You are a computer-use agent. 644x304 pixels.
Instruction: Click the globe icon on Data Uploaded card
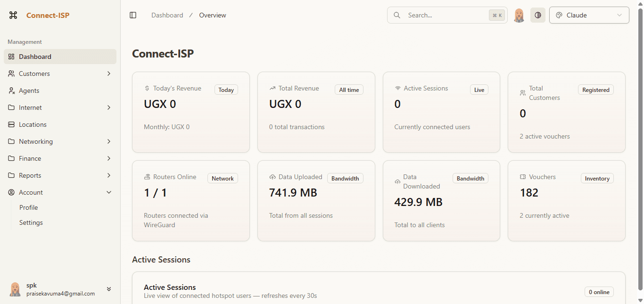tap(272, 177)
